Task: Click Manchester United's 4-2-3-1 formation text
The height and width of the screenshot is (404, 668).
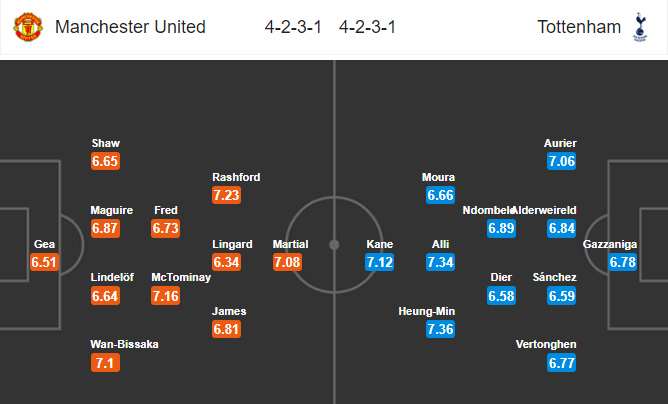Action: (x=293, y=27)
